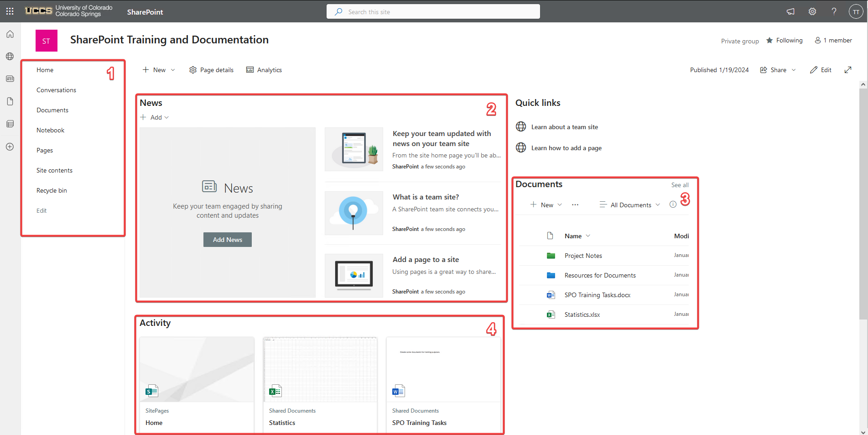The image size is (868, 435).
Task: Open Pages in site navigation
Action: tap(45, 150)
